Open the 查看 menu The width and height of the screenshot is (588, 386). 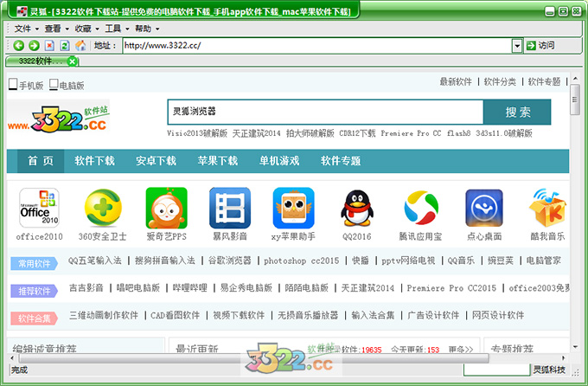tap(56, 29)
